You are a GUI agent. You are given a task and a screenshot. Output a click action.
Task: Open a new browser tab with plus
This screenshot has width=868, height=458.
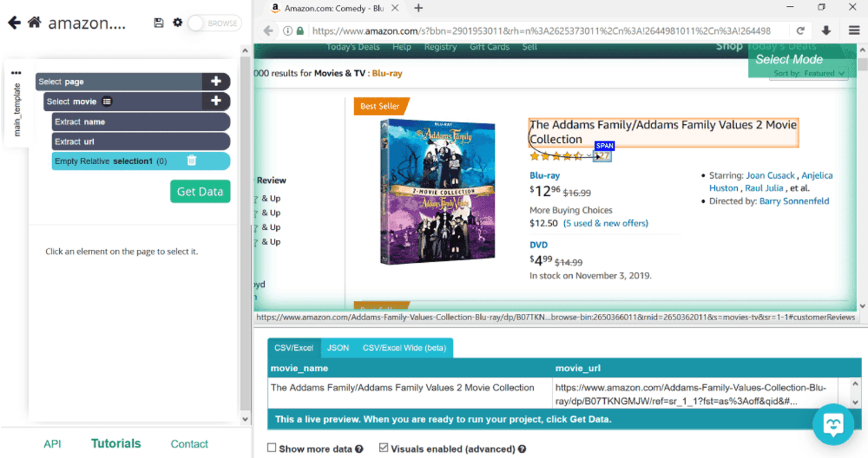pyautogui.click(x=418, y=8)
